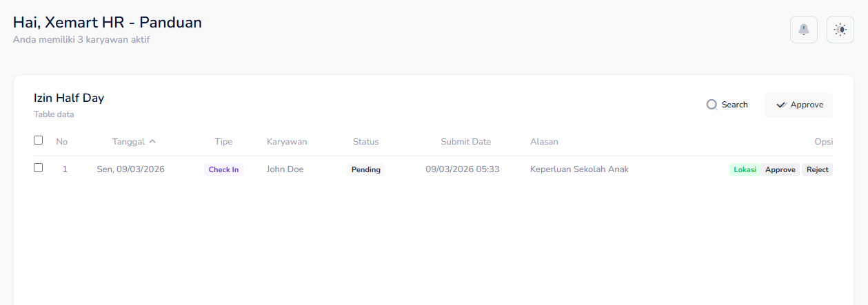Click the No column header

click(x=62, y=142)
